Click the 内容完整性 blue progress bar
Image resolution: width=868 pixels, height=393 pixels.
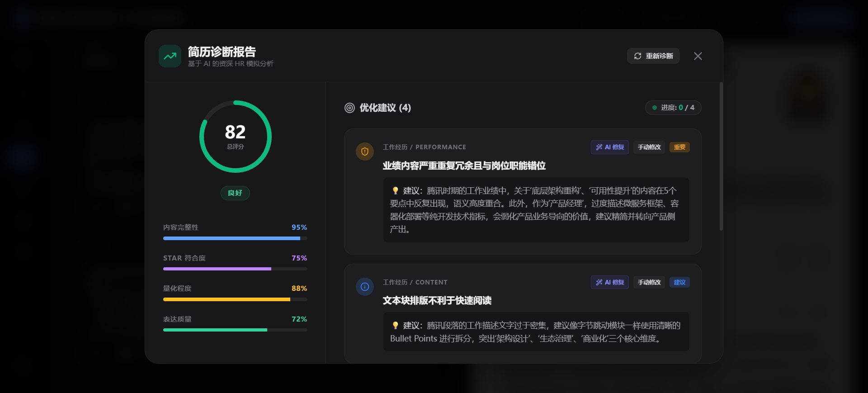[x=235, y=238]
